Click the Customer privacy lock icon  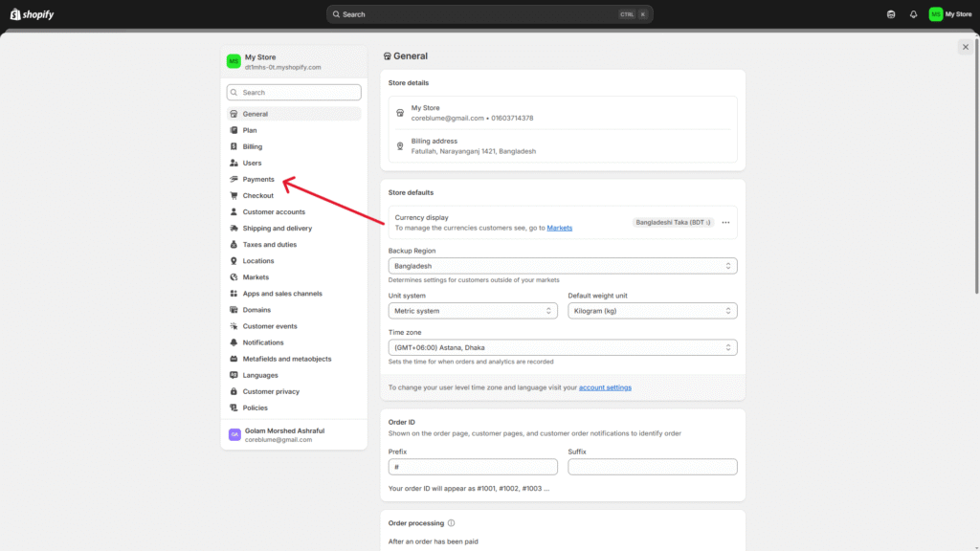click(234, 391)
